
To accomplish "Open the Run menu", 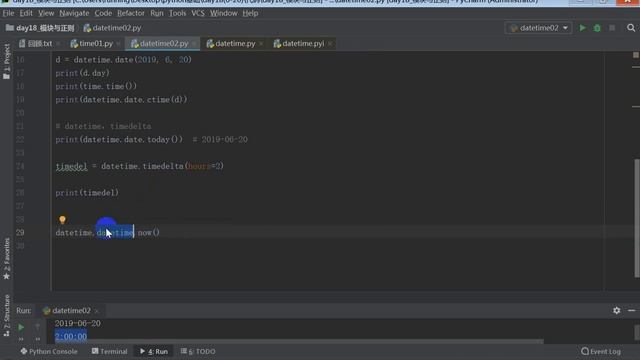I will (x=157, y=13).
